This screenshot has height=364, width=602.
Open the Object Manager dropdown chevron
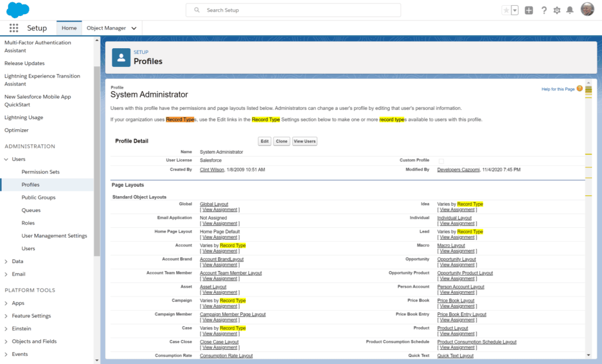[133, 28]
